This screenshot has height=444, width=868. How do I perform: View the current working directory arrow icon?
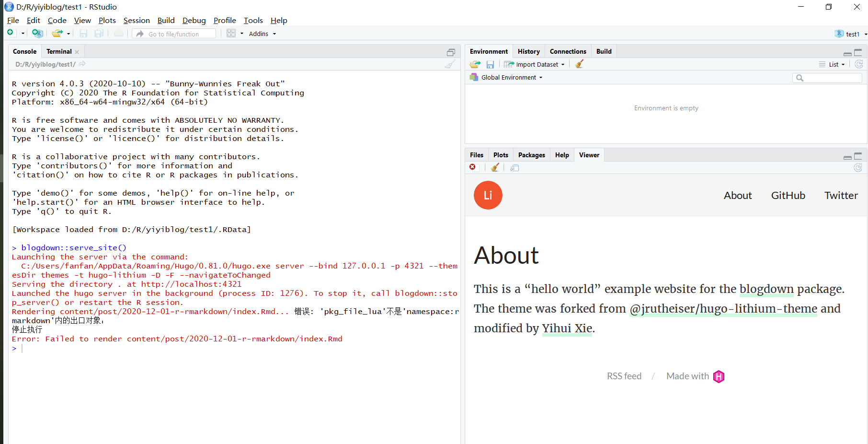(82, 64)
